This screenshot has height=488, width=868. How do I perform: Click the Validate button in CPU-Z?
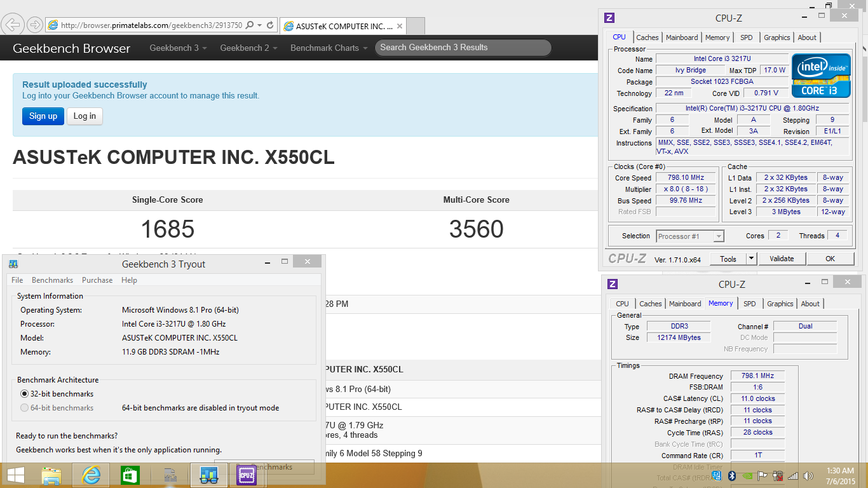(782, 259)
